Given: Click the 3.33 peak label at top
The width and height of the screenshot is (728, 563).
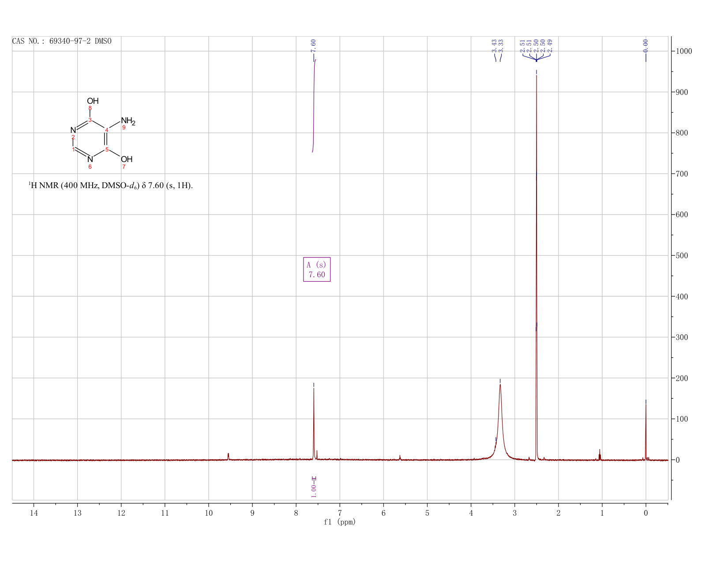Looking at the screenshot, I should tap(501, 45).
